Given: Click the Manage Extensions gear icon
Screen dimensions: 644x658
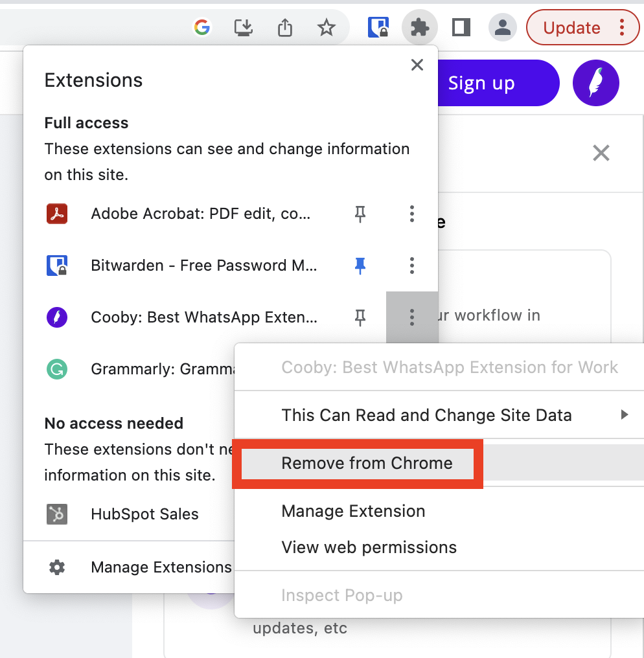Looking at the screenshot, I should [57, 567].
